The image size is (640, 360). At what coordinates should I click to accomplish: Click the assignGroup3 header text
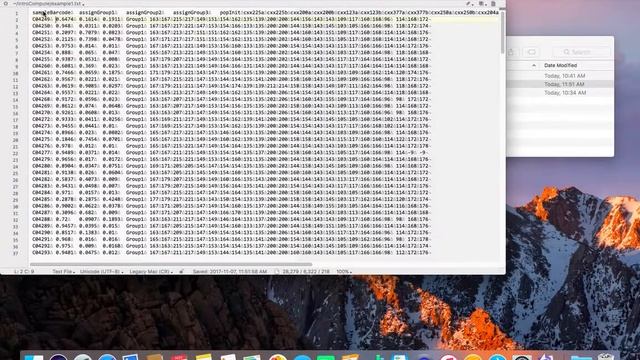click(x=191, y=13)
